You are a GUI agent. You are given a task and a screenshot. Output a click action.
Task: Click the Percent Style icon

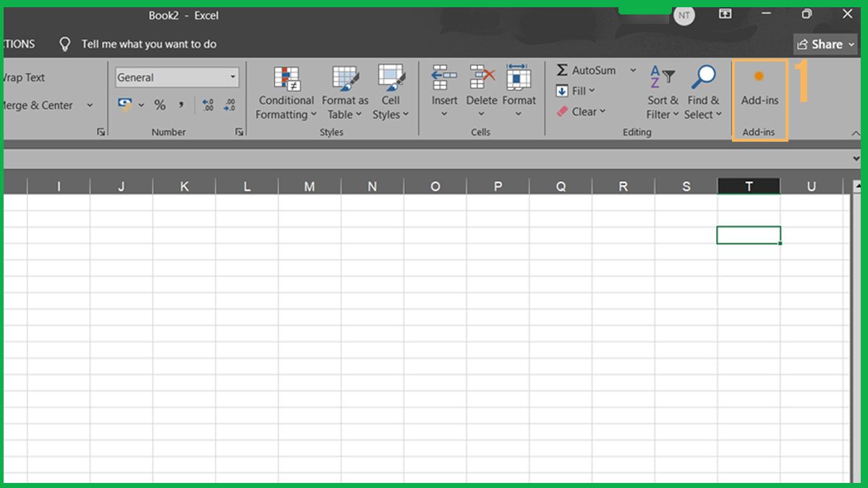[158, 105]
